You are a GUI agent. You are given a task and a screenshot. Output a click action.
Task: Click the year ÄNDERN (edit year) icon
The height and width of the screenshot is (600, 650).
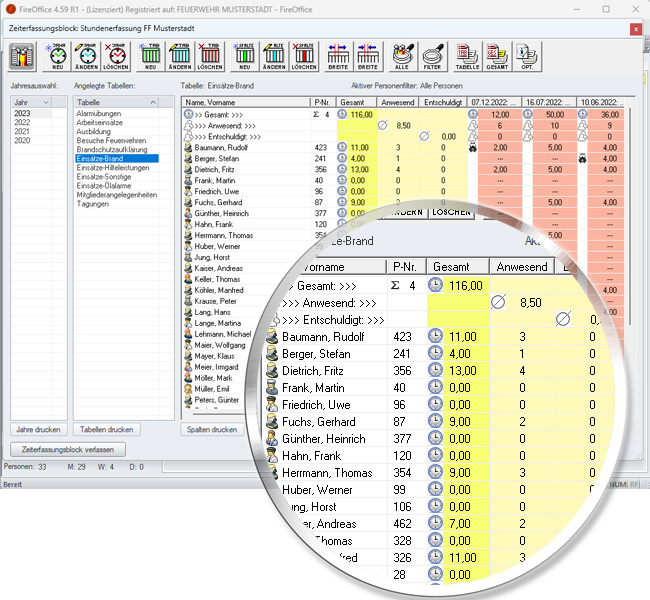point(86,56)
